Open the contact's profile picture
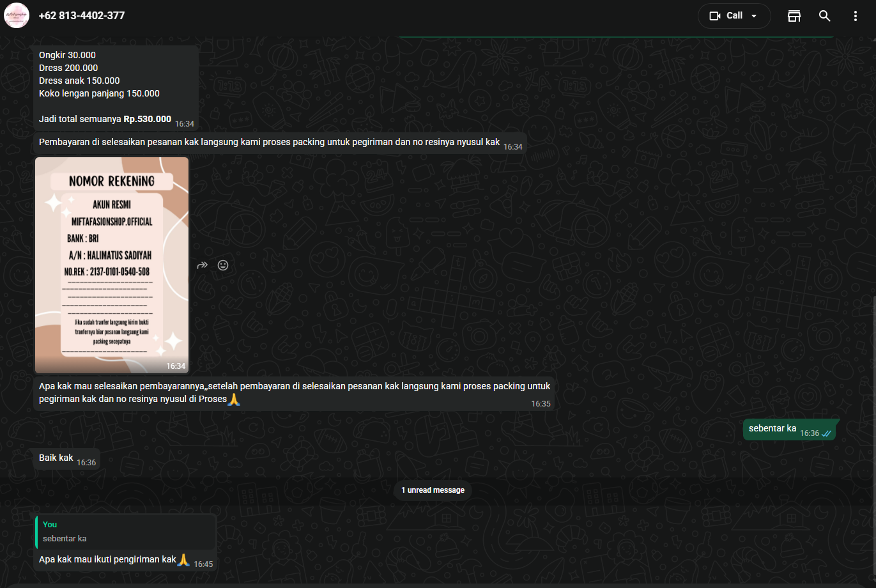Screen dimensions: 876x588 (17, 15)
